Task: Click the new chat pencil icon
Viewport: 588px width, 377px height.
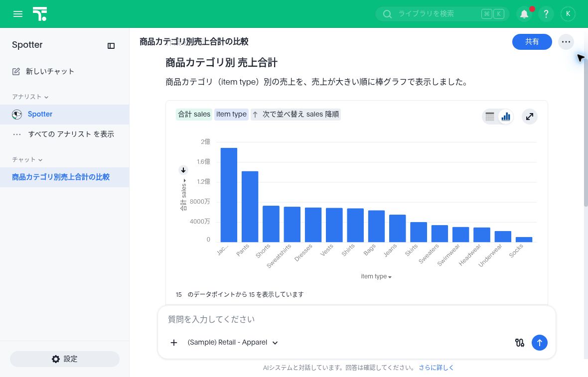Action: 16,72
